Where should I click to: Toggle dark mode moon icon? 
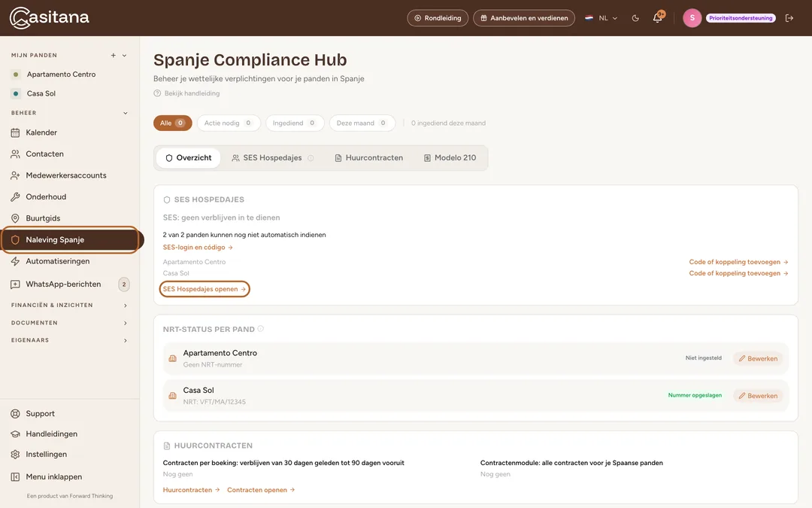635,18
